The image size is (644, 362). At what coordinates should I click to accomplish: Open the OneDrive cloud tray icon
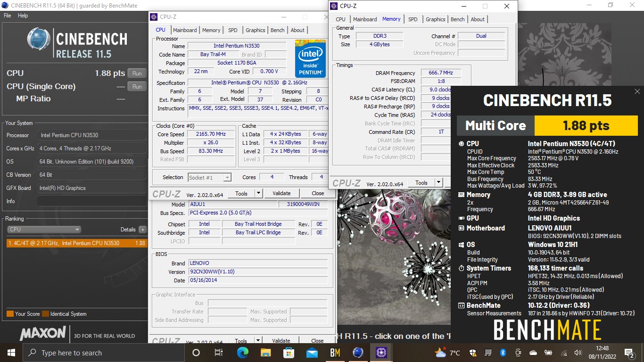533,353
